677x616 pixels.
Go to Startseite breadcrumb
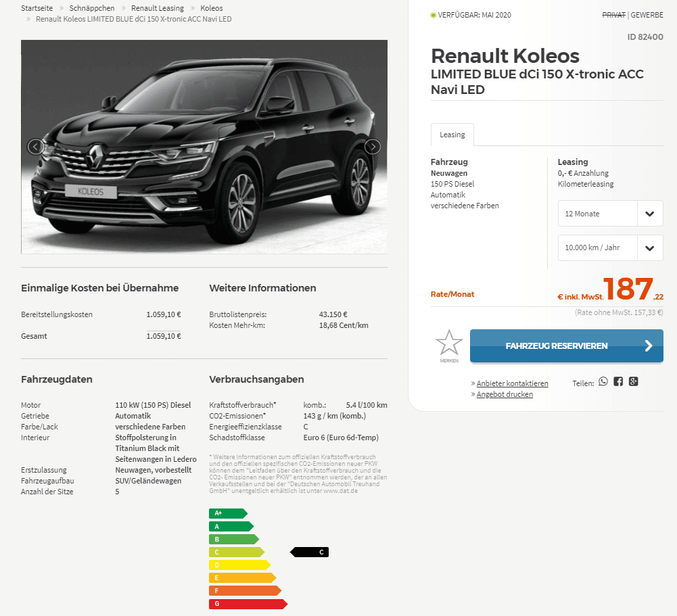pyautogui.click(x=37, y=8)
